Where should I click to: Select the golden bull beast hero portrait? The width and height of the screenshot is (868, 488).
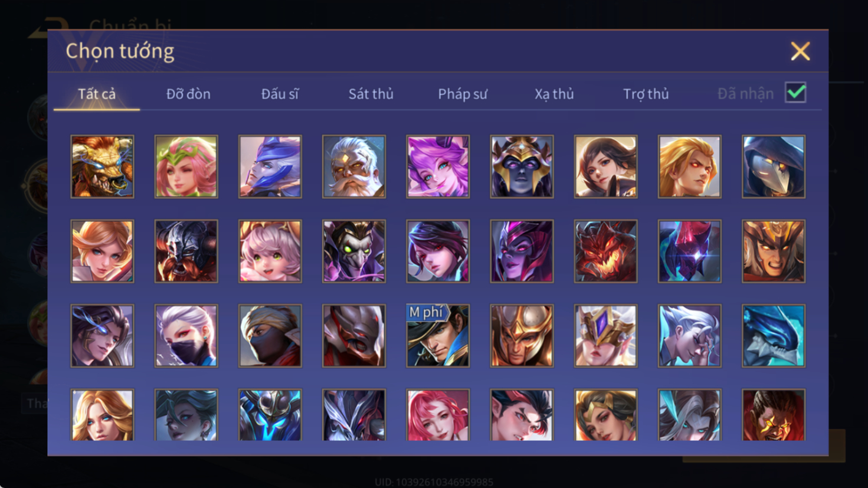[102, 166]
